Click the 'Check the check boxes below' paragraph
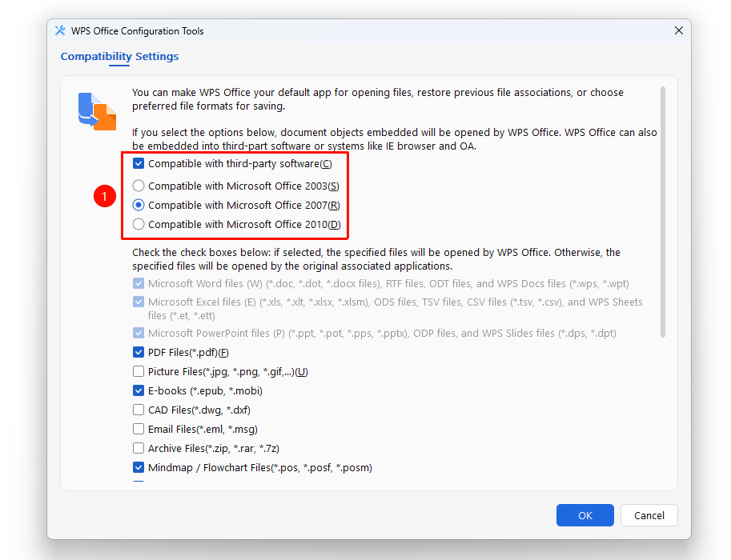Screen dimensions: 731x560 click(x=376, y=259)
